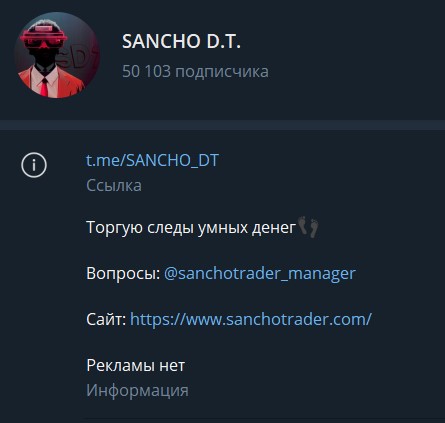Screen dimensions: 445x423
Task: Click the Вопросы: label text
Action: (x=123, y=273)
